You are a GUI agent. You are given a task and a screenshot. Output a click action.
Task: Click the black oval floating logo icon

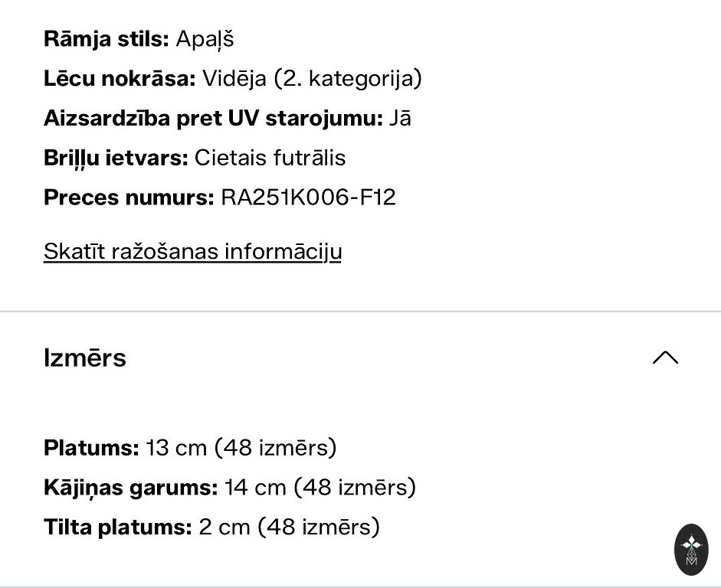pos(691,549)
